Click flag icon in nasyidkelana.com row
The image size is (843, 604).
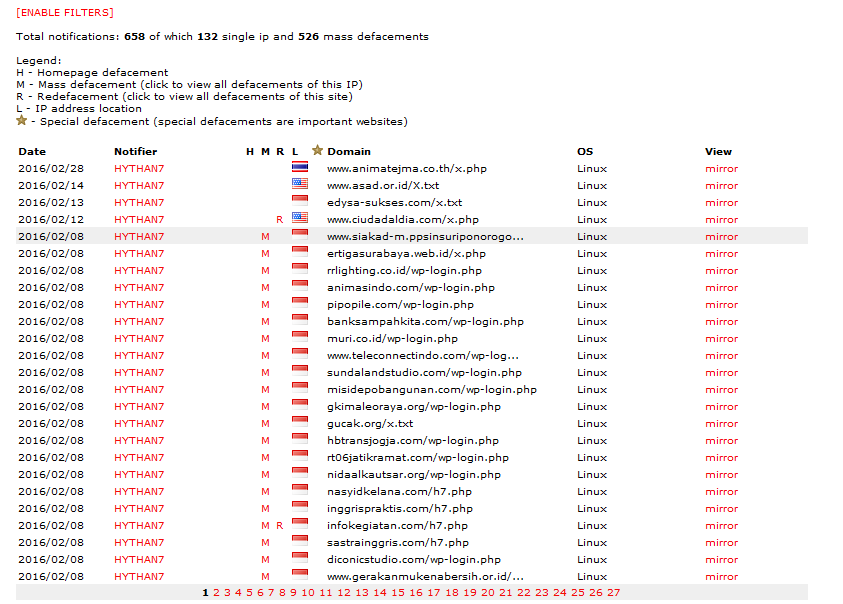coord(299,490)
